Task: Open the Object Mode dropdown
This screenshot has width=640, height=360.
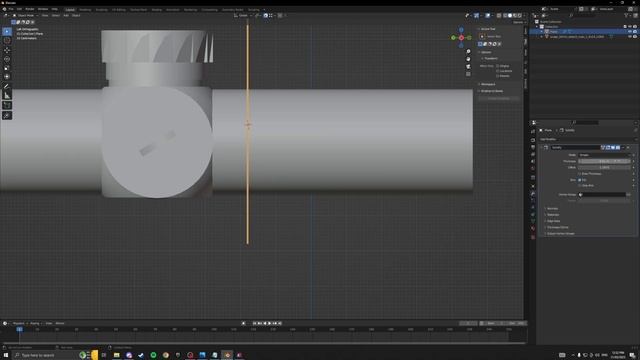Action: pyautogui.click(x=25, y=16)
